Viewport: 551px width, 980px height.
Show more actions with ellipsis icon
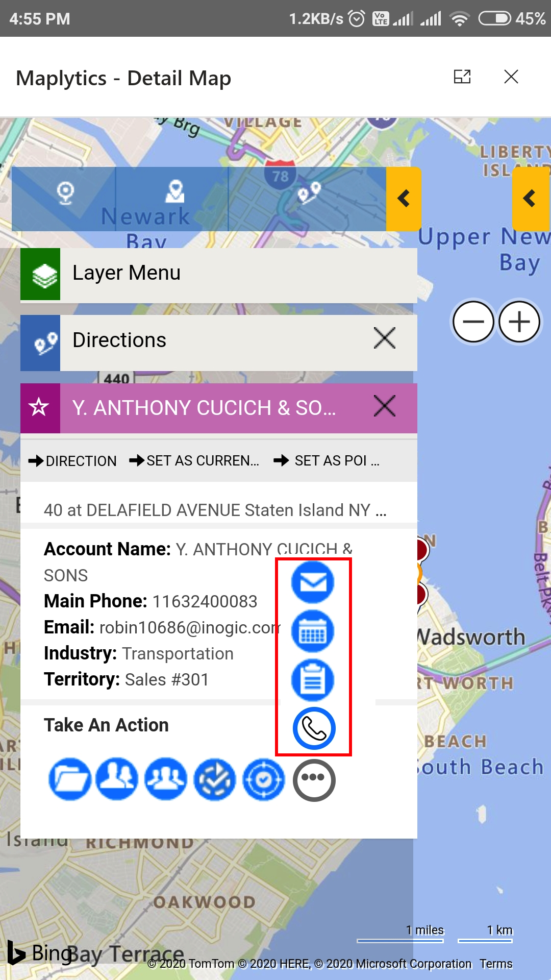314,780
